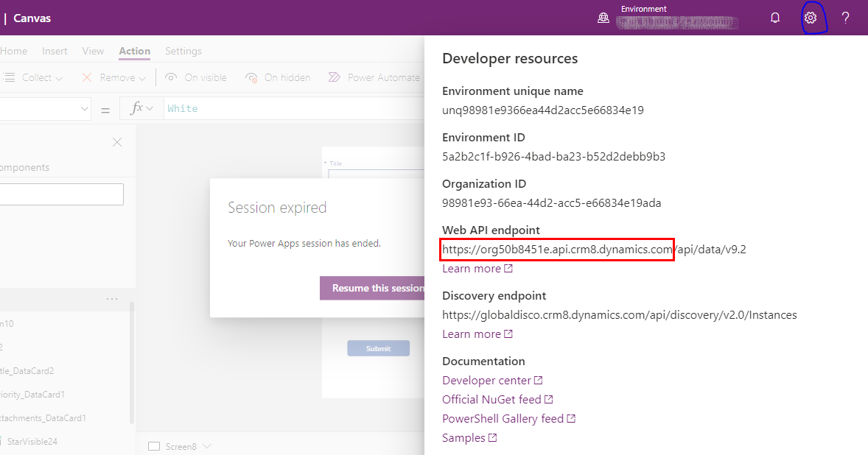Screen dimensions: 868x455
Task: Switch to the Settings tab
Action: [x=183, y=51]
